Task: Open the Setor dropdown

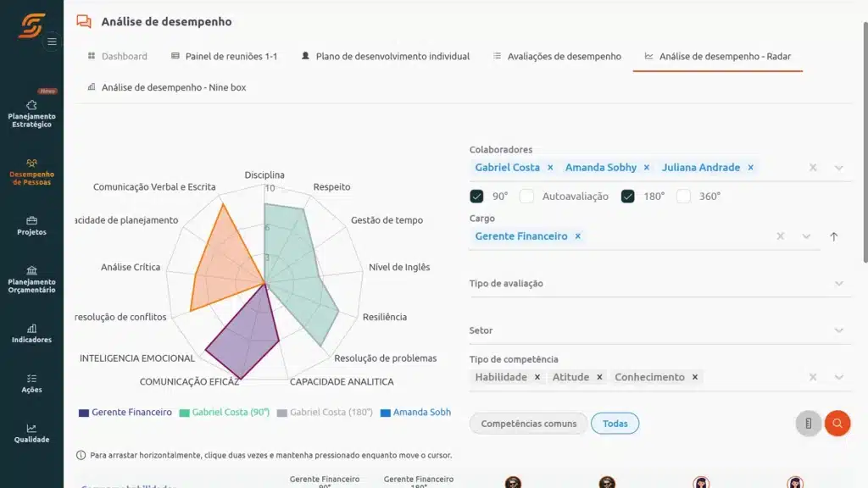Action: click(x=839, y=330)
